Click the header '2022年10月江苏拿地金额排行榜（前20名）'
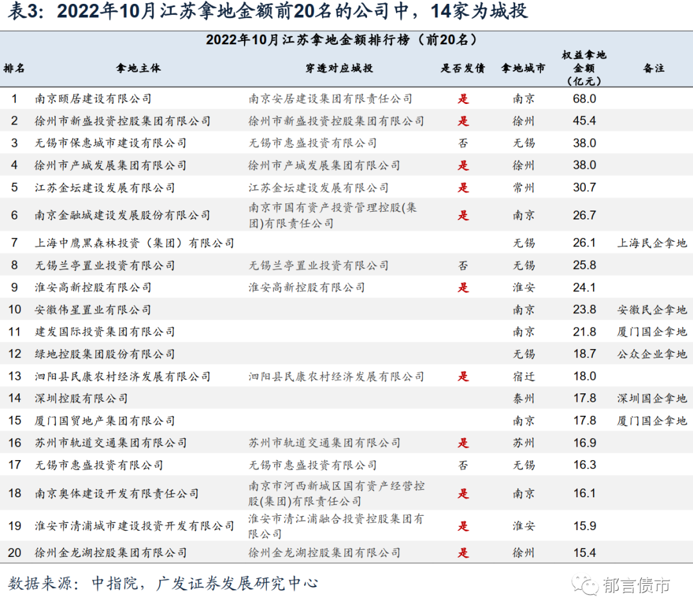The height and width of the screenshot is (616, 693). click(x=341, y=40)
